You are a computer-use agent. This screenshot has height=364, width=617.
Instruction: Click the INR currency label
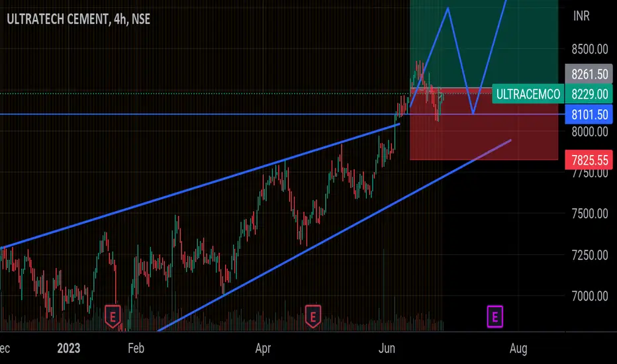(581, 16)
